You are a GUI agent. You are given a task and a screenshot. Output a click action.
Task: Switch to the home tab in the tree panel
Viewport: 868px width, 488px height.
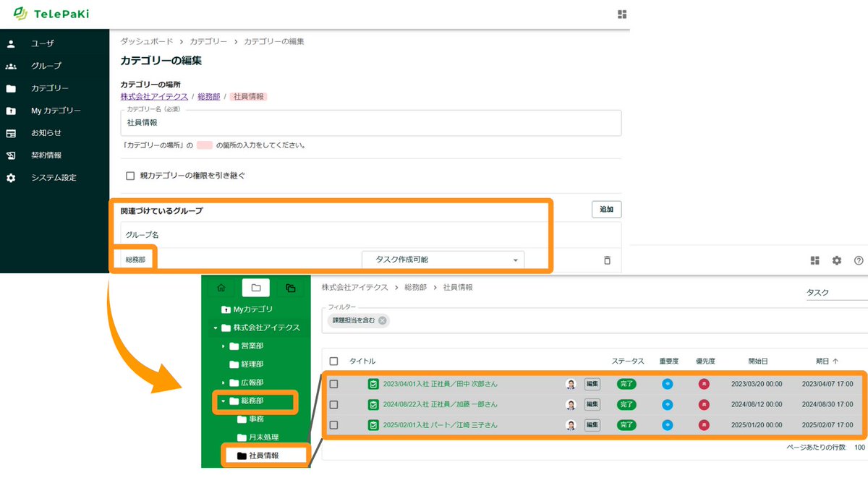point(221,288)
